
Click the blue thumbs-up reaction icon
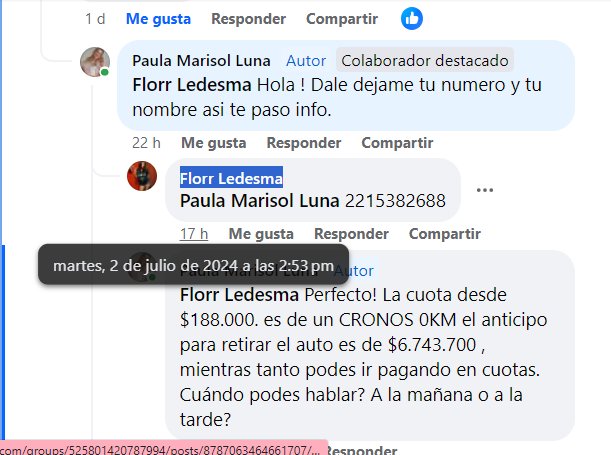pyautogui.click(x=412, y=19)
